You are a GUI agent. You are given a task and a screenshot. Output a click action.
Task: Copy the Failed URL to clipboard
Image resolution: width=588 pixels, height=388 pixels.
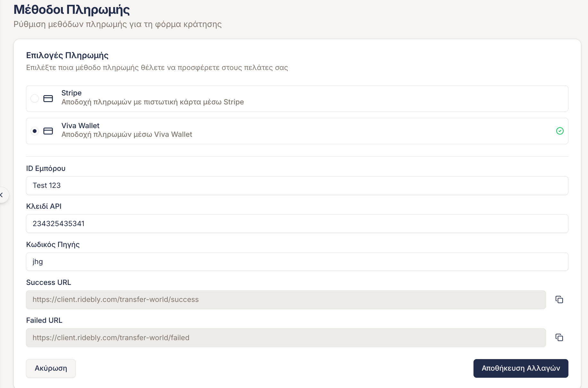[559, 338]
